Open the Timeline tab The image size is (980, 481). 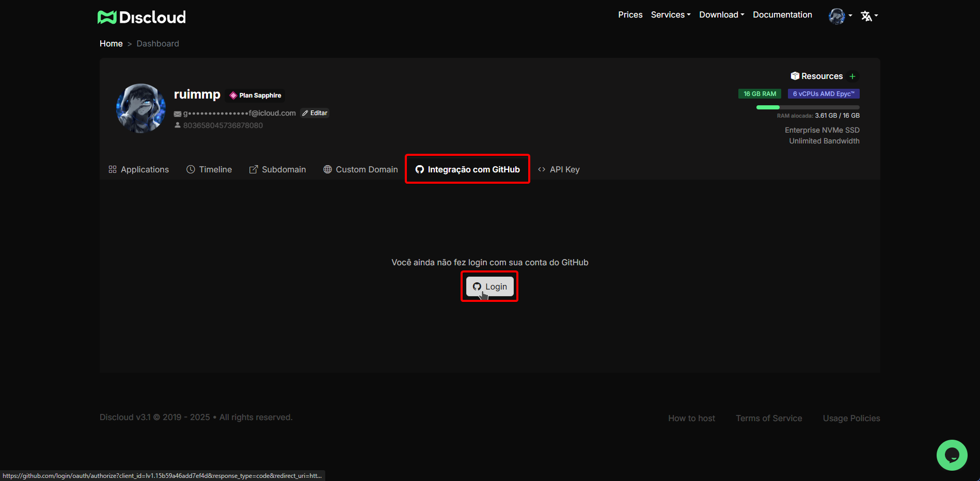[209, 169]
